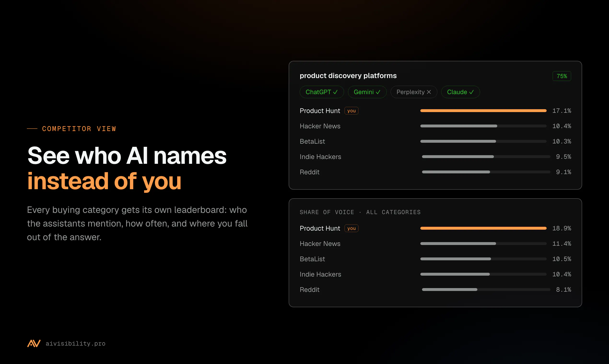Select Reddit in the discovery platforms card
Screen dimensions: 609x364
point(309,172)
